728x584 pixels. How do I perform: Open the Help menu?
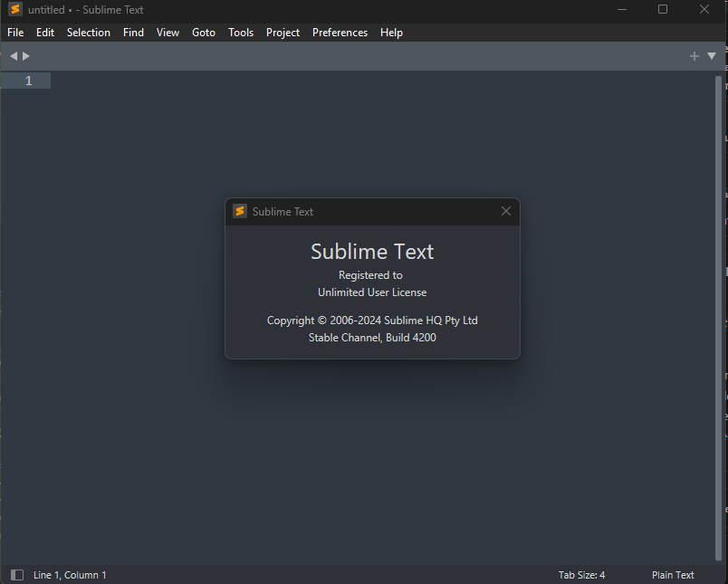click(x=391, y=33)
